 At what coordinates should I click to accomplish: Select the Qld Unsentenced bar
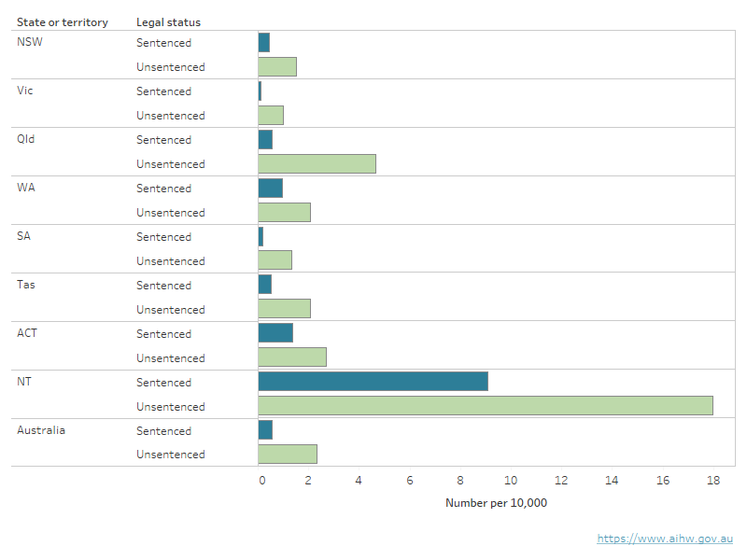pyautogui.click(x=317, y=163)
